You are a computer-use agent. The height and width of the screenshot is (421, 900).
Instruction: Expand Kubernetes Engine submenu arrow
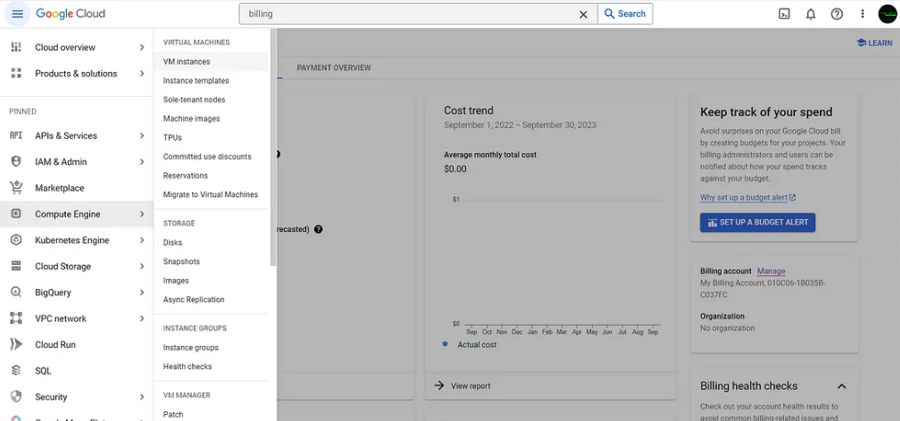[142, 240]
